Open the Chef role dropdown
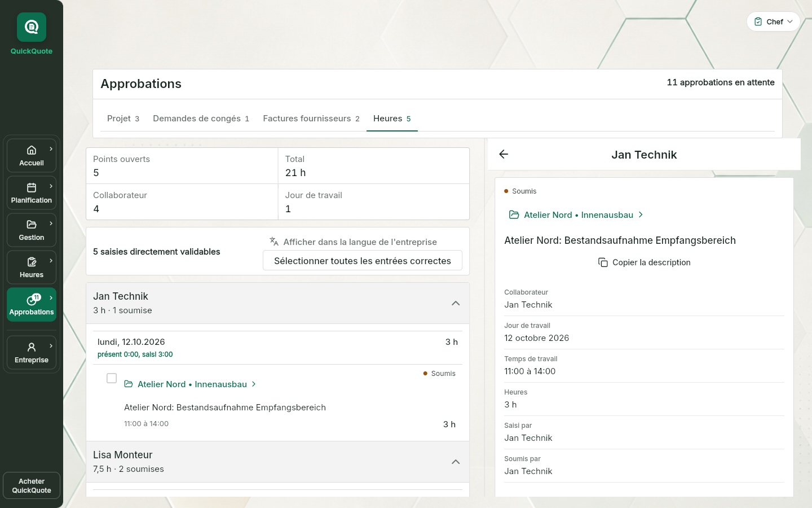This screenshot has height=508, width=812. 773,21
